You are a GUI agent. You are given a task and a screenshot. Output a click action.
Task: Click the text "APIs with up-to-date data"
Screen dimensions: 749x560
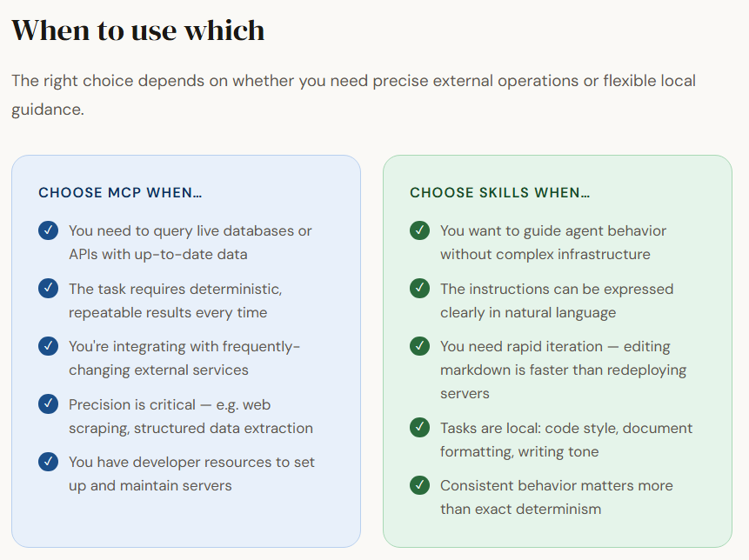click(158, 254)
